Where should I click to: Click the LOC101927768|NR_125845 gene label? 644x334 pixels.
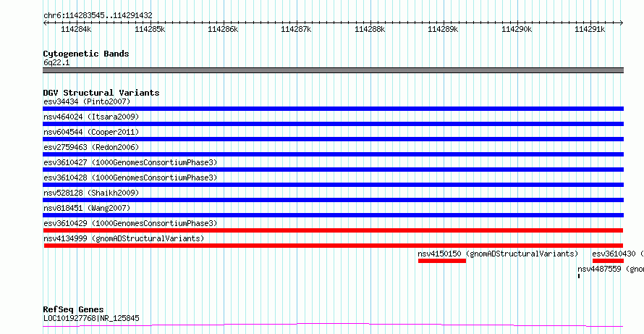91,318
